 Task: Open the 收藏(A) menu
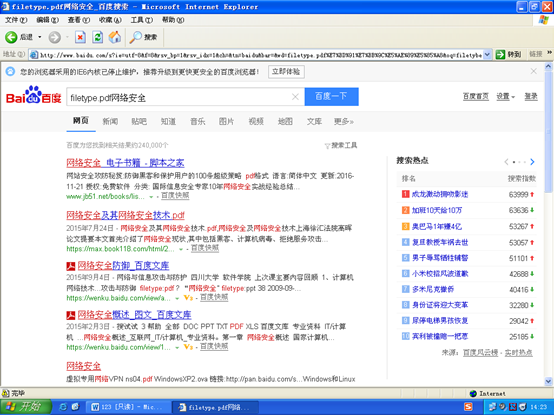click(110, 20)
